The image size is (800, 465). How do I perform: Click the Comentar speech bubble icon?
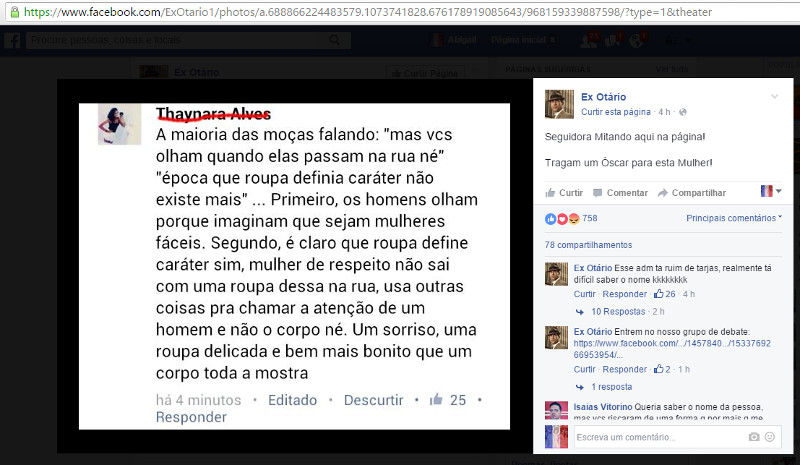(x=597, y=193)
